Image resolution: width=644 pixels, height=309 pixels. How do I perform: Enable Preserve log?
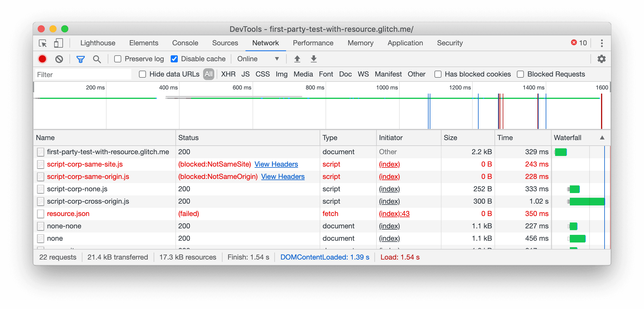coord(118,59)
